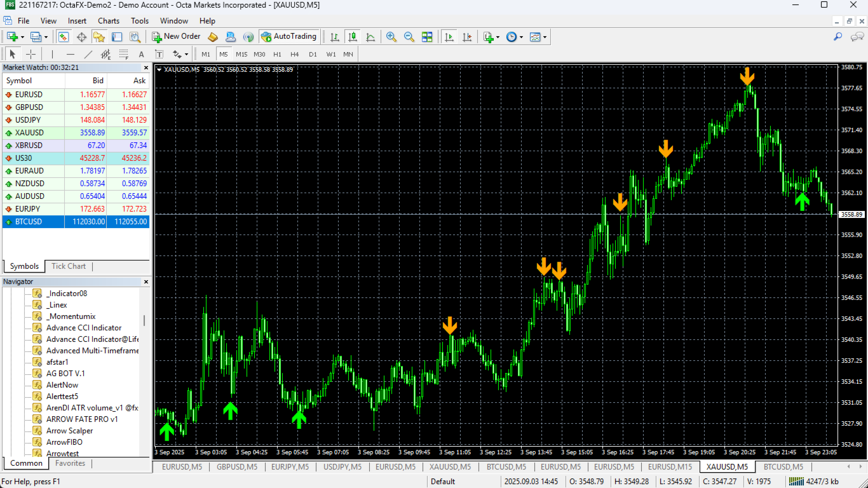Expand the Indicators dropdown arrow
The height and width of the screenshot is (488, 868).
pyautogui.click(x=498, y=37)
